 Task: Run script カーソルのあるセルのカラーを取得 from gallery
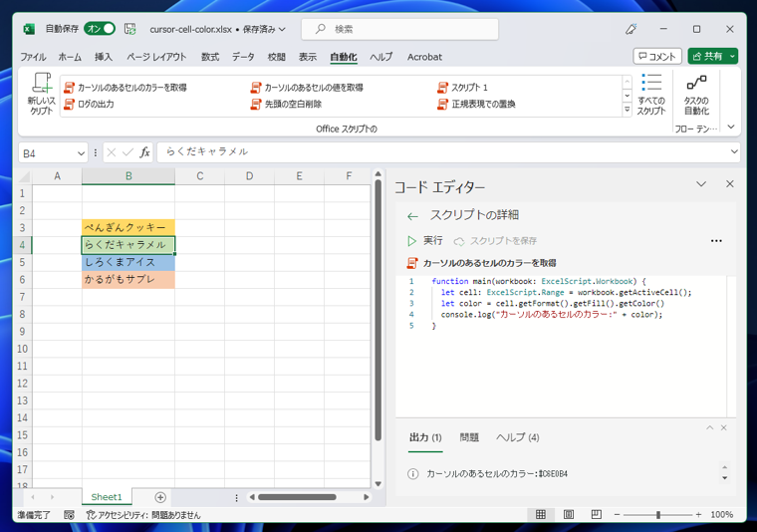(x=126, y=88)
